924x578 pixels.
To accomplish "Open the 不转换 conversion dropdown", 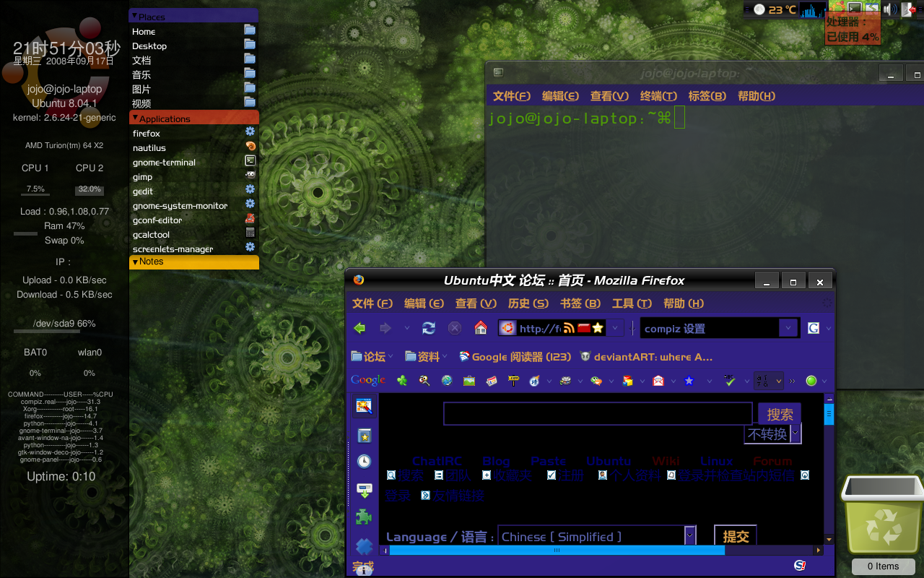I will click(x=796, y=433).
